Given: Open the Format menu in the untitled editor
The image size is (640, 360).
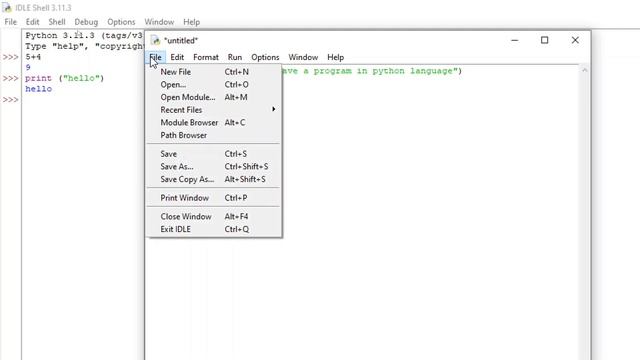Looking at the screenshot, I should [206, 57].
